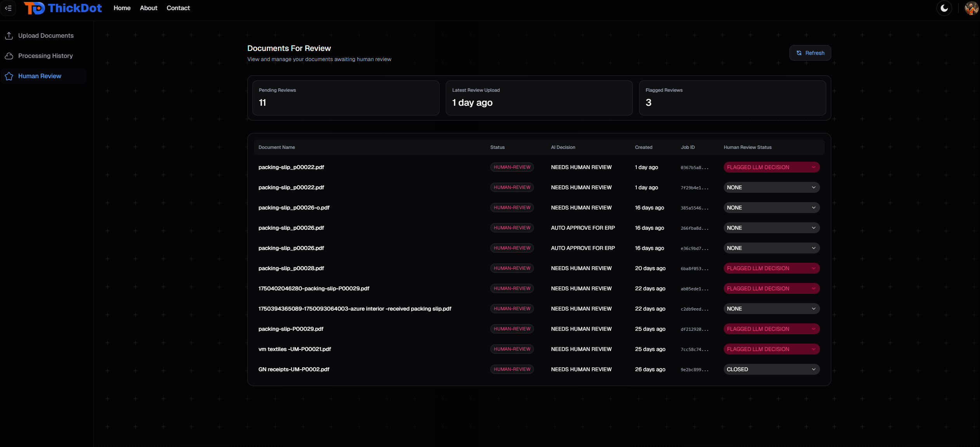Click the HUMAN-REVIEW badge for packing-slip-P00029.pdf
Screen dimensions: 980x447
512,329
